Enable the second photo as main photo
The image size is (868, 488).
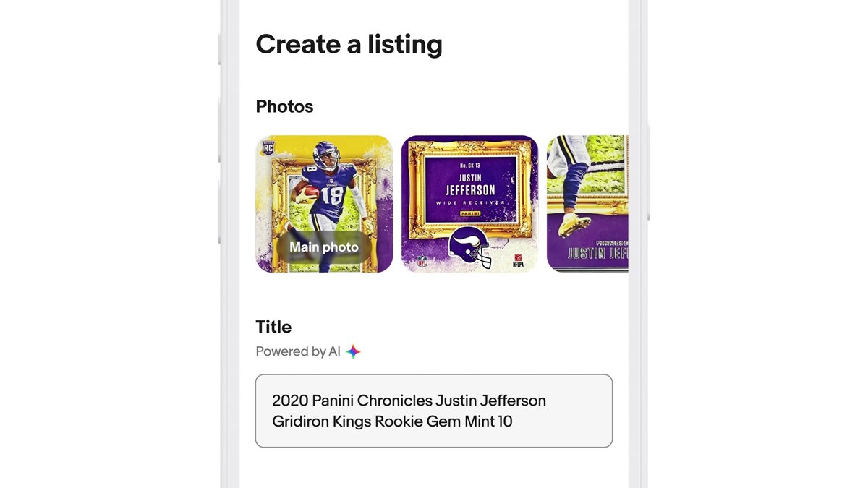pyautogui.click(x=469, y=204)
